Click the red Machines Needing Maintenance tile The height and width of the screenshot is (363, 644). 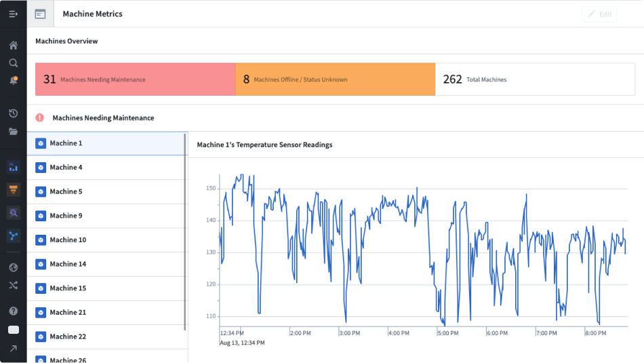135,79
